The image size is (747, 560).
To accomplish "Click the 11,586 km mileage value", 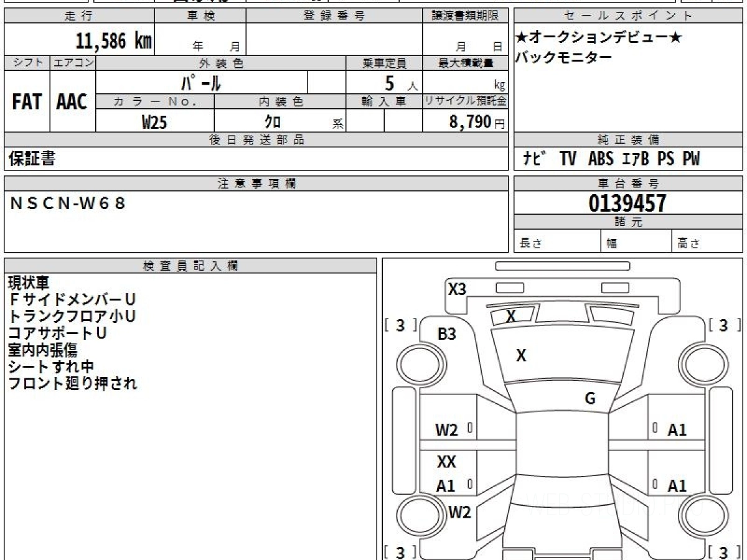I will (114, 41).
